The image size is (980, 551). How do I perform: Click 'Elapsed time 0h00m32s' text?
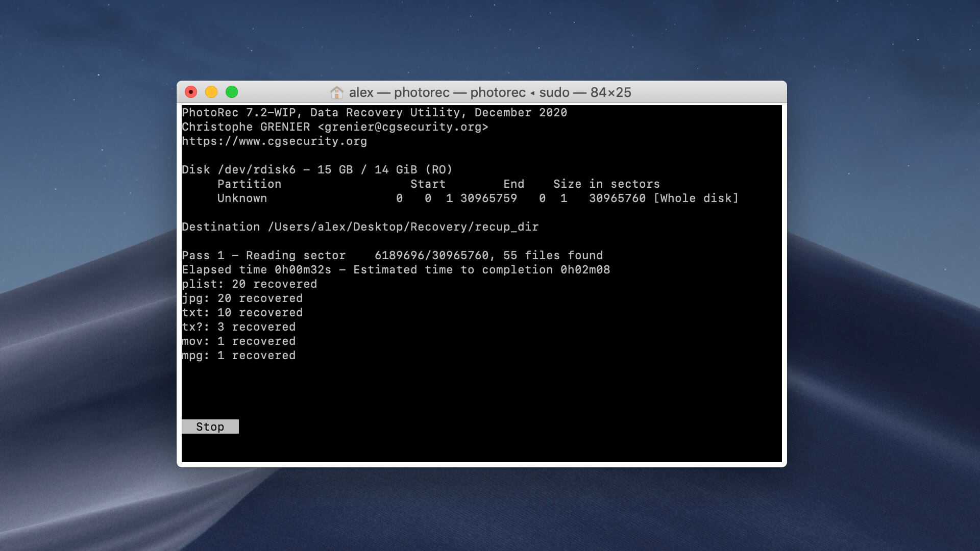256,270
